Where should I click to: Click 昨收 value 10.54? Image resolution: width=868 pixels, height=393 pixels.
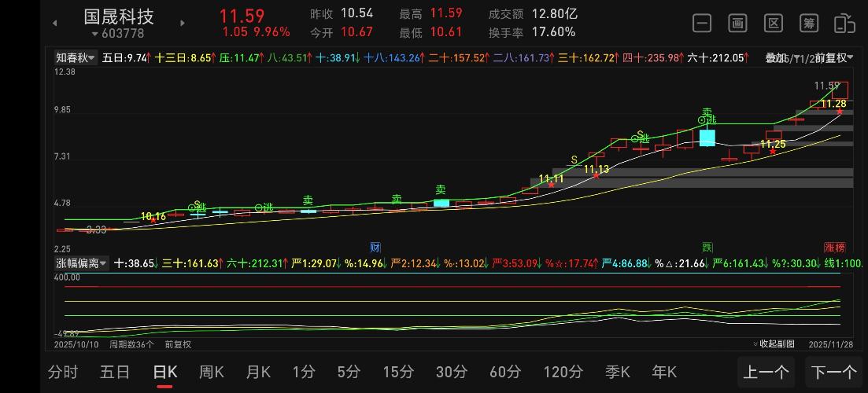357,13
